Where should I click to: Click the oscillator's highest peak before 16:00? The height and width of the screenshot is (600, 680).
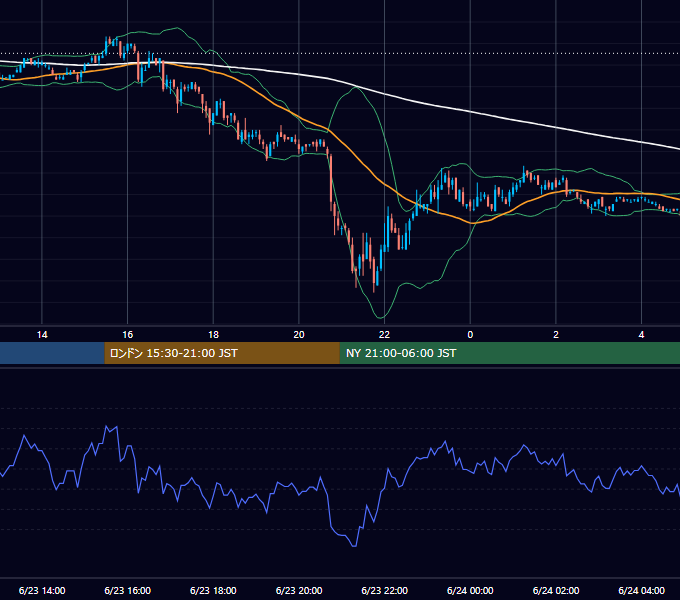point(107,427)
